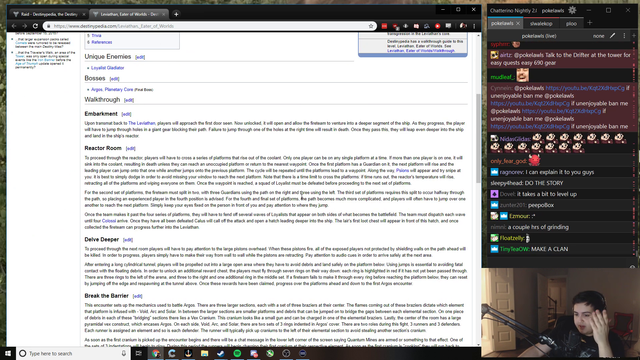Click the Windows search box

73,353
